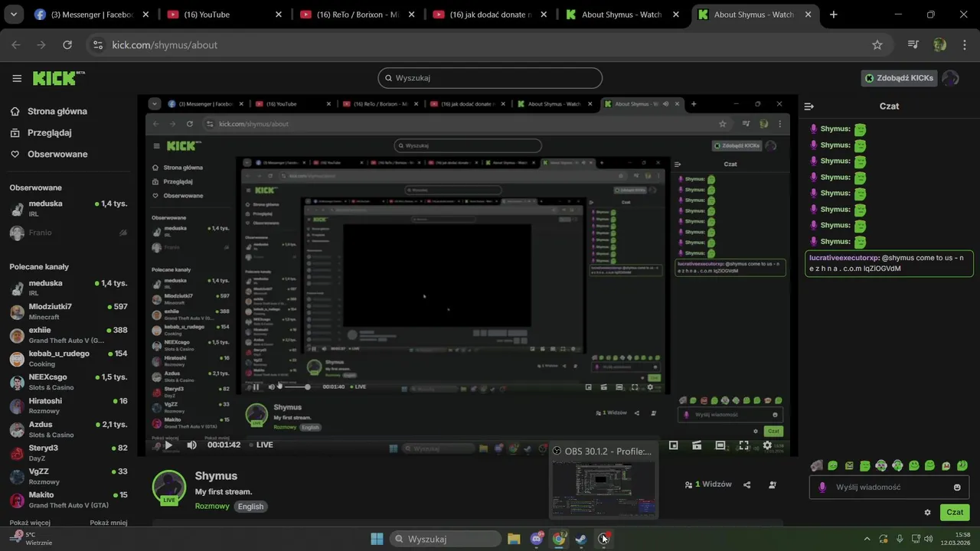The width and height of the screenshot is (980, 551).
Task: Open Steam from the taskbar
Action: (x=581, y=539)
